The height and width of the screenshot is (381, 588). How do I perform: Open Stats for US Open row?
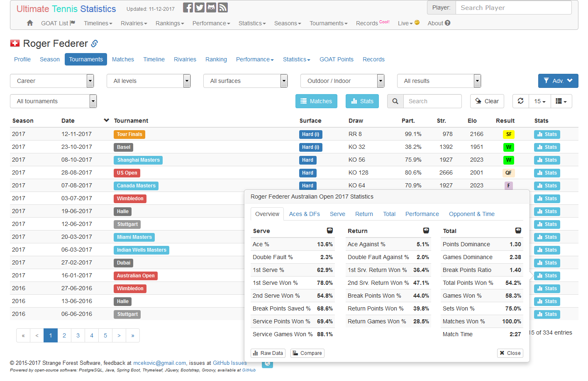547,173
